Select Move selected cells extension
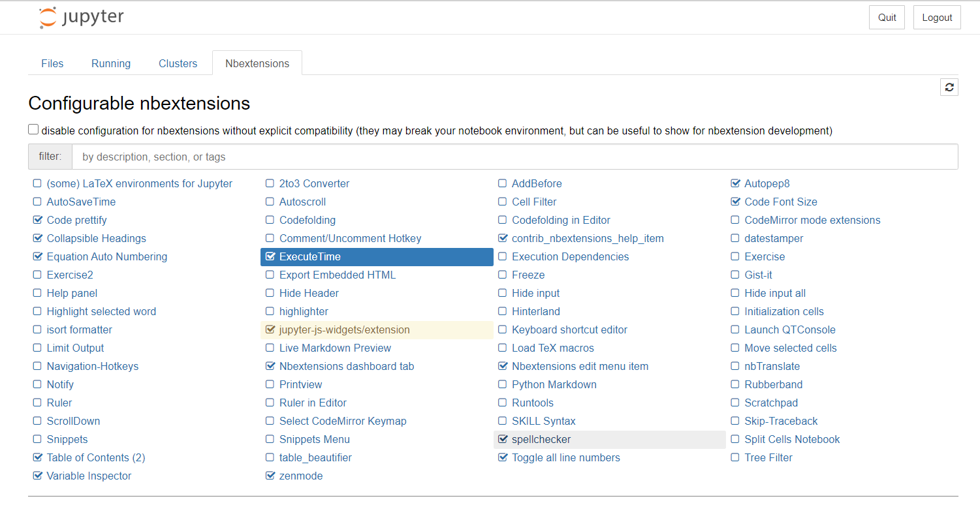Image resolution: width=980 pixels, height=505 pixels. [791, 348]
